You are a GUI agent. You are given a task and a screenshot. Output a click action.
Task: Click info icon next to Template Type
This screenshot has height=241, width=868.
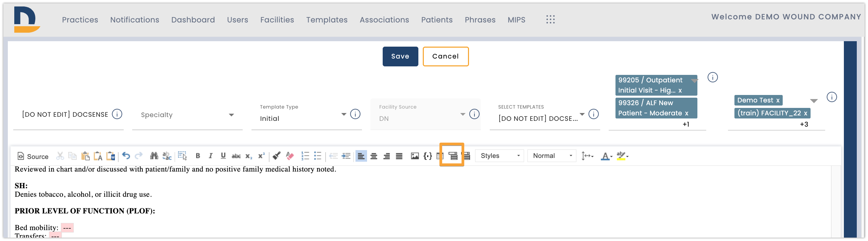(x=355, y=114)
